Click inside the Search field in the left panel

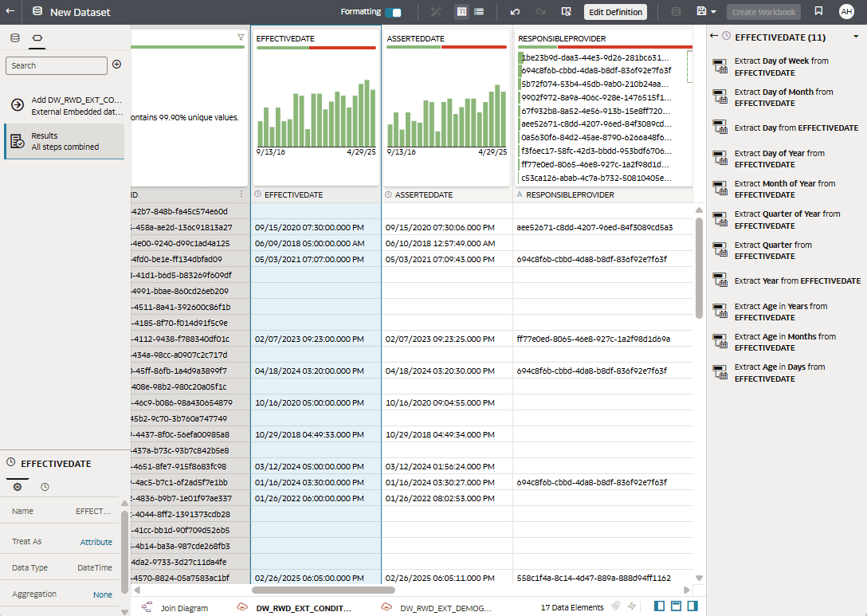pyautogui.click(x=56, y=65)
